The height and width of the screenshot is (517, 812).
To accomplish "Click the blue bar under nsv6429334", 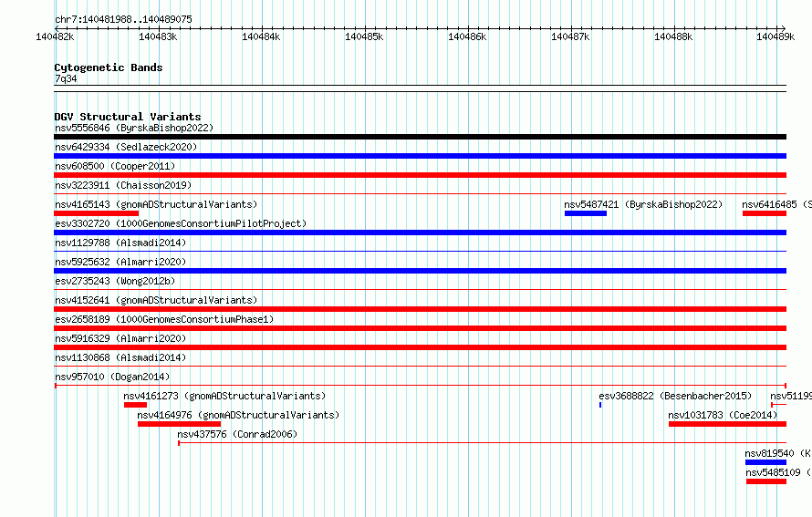I will (x=420, y=156).
